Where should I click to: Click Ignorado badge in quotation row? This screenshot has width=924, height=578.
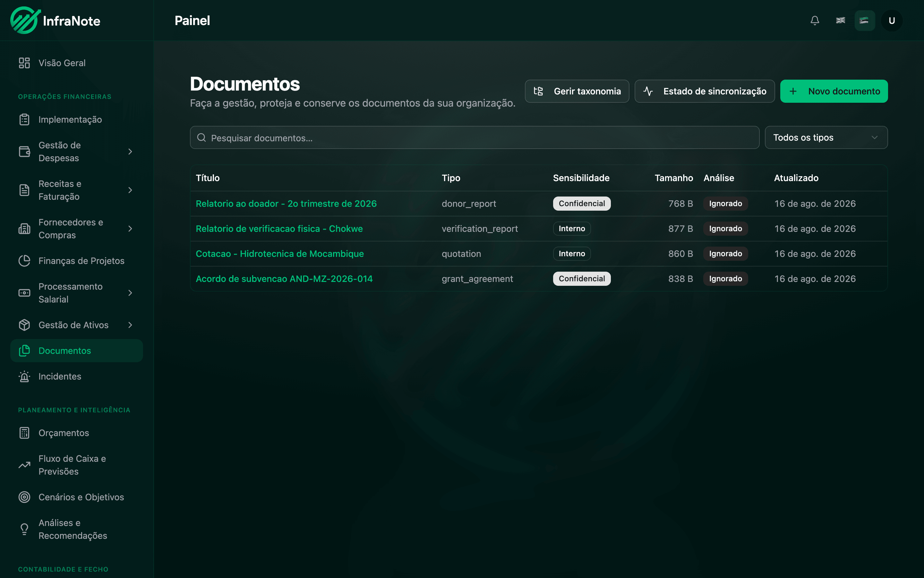(x=725, y=253)
